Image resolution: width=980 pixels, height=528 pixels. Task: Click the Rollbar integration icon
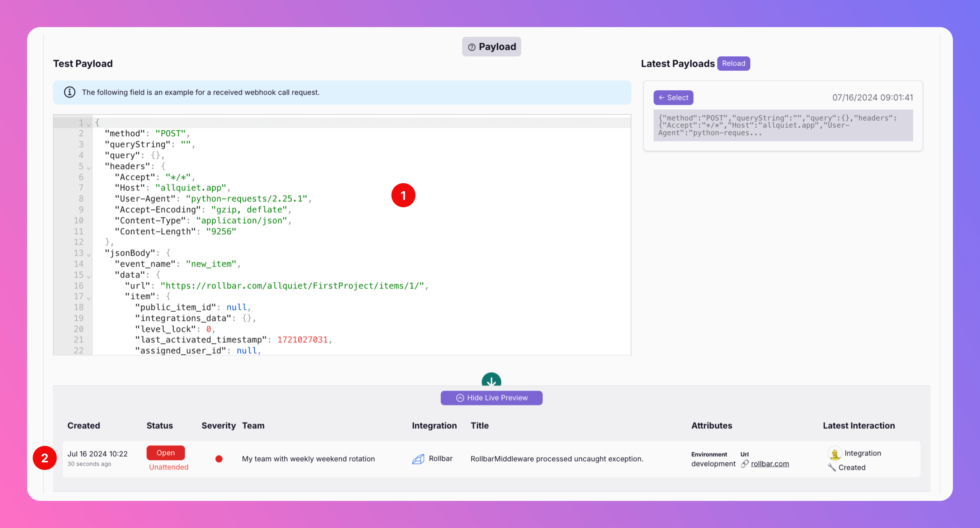[x=418, y=459]
